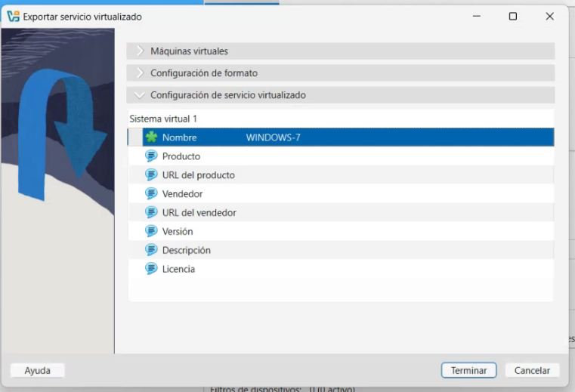Select the Nombre row label
This screenshot has width=575, height=392.
[179, 137]
